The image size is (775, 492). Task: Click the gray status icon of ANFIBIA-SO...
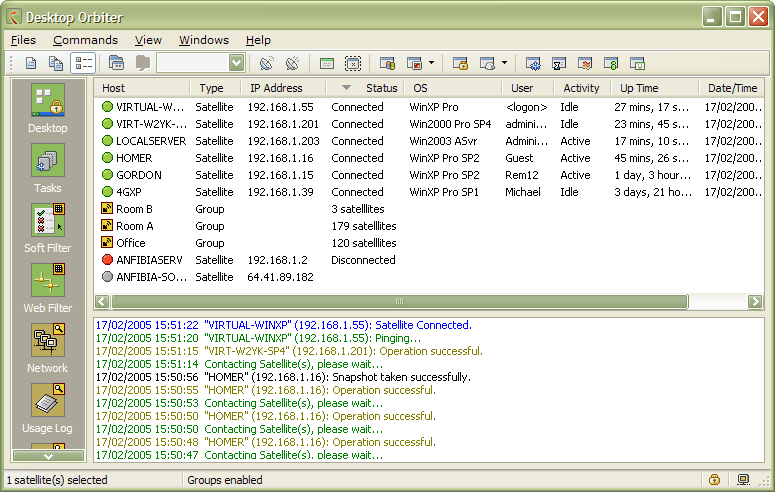click(107, 276)
